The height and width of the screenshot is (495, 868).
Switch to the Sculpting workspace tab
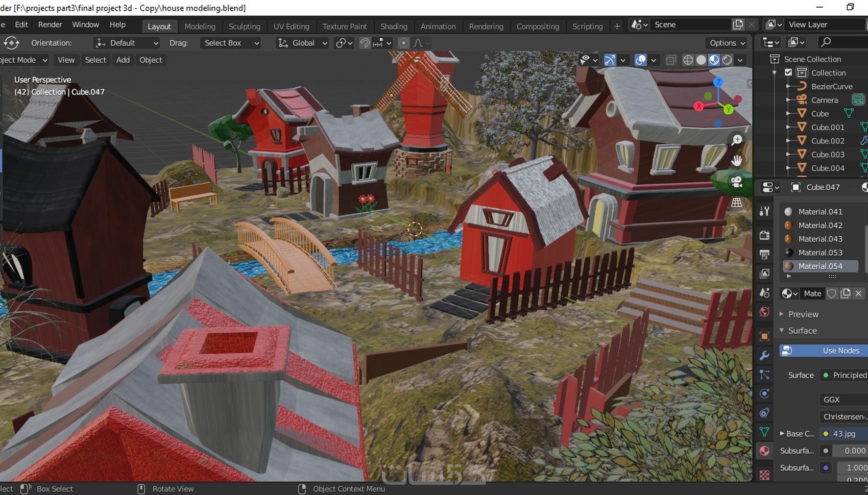pos(244,27)
